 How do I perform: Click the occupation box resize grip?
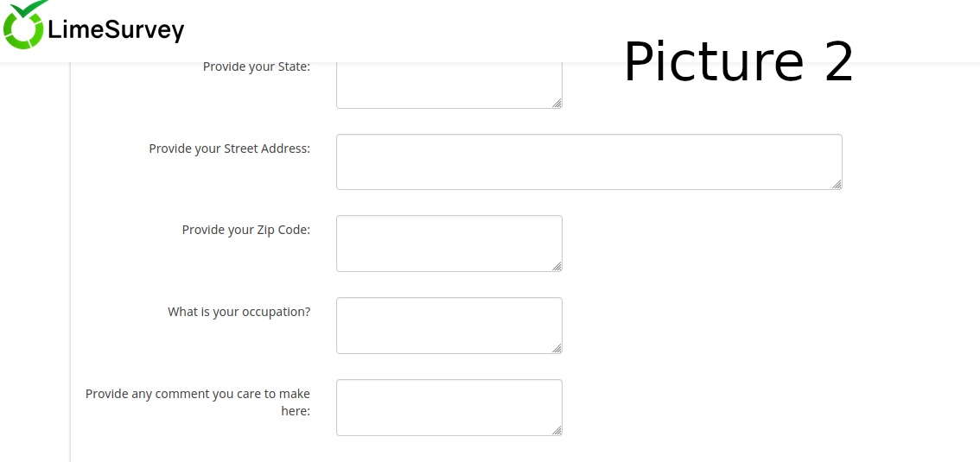pos(557,348)
